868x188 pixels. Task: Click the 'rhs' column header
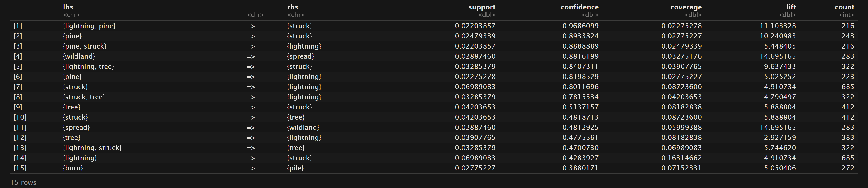(x=292, y=7)
